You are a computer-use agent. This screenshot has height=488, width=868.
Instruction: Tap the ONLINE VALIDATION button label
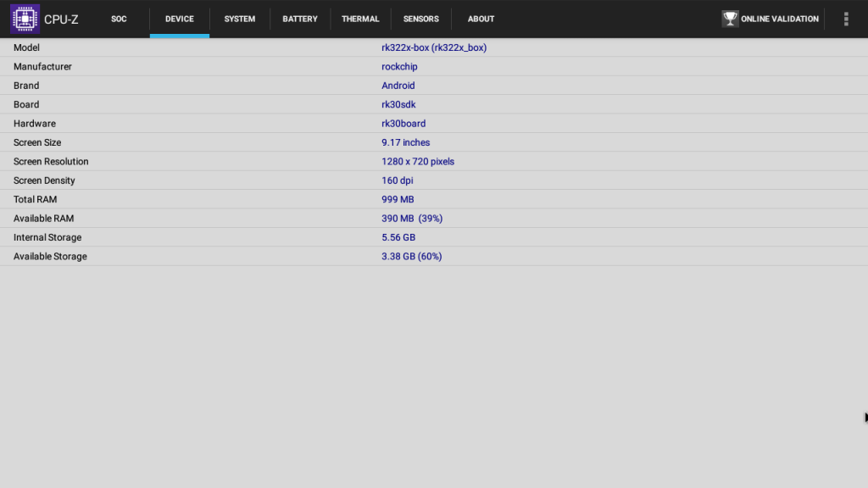(780, 19)
